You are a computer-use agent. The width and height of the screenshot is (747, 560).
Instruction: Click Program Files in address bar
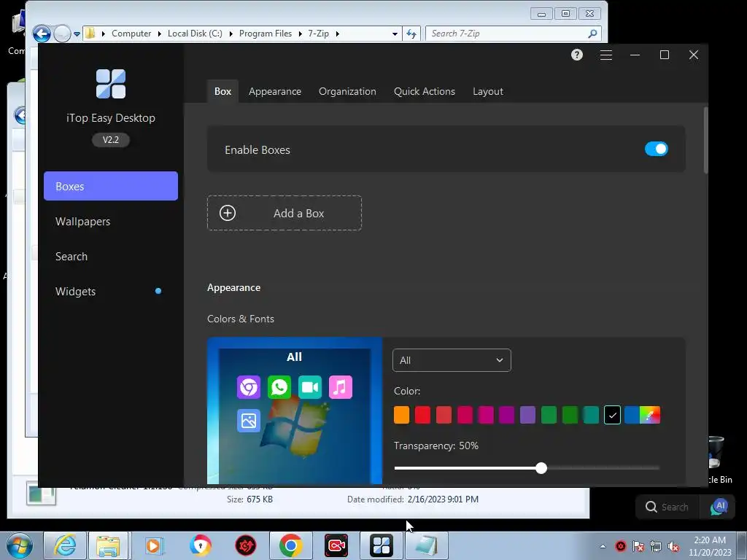[x=266, y=34]
